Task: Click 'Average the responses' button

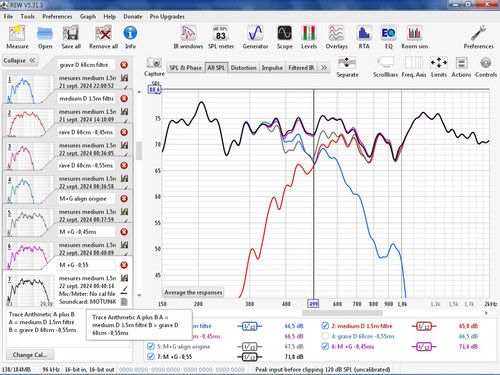Action: [193, 293]
